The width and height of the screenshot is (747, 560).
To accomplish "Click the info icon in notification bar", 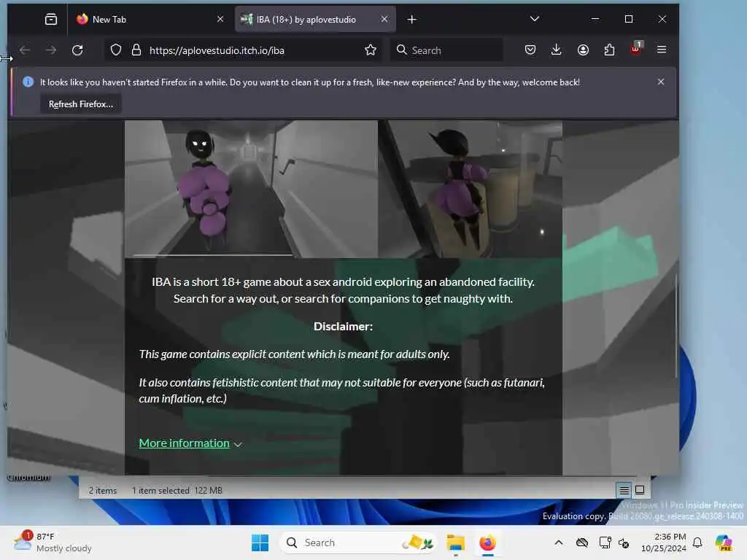I will (28, 82).
